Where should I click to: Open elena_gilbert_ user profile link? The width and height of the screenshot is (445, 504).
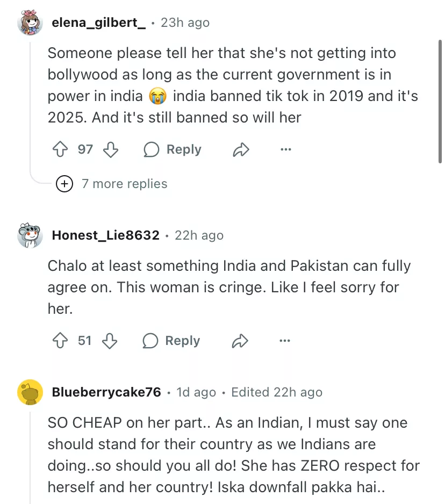[x=98, y=23]
